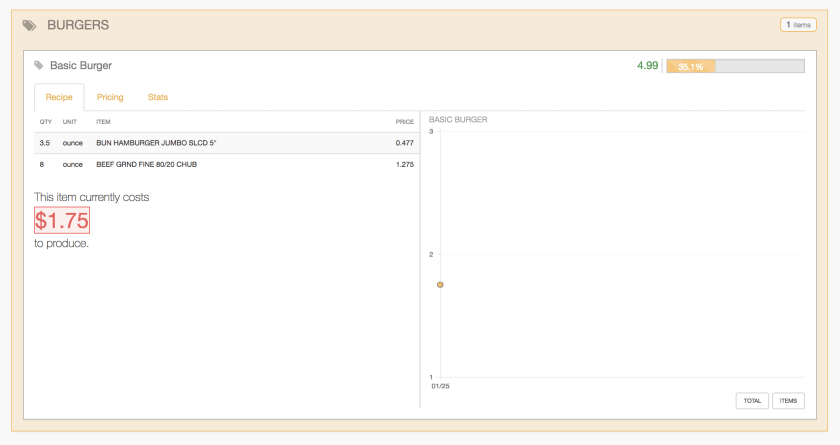Click the BASIC BURGER chart title
This screenshot has width=840, height=445.
[x=458, y=119]
